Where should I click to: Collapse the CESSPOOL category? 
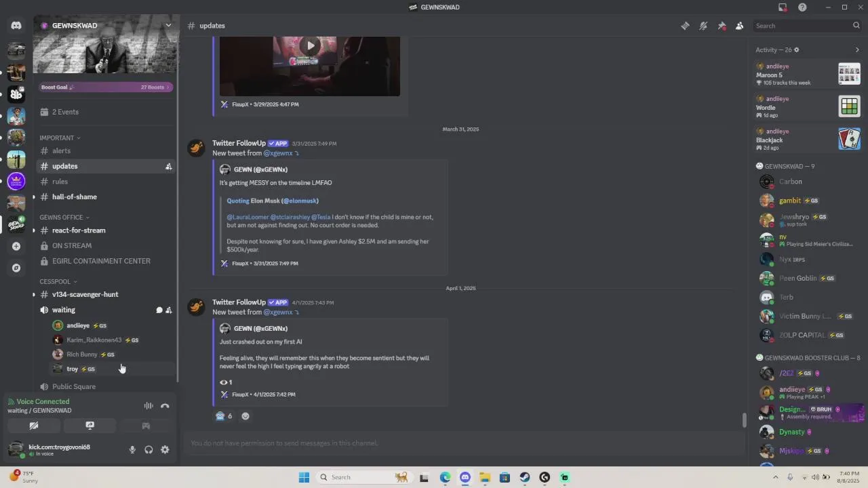coord(58,281)
